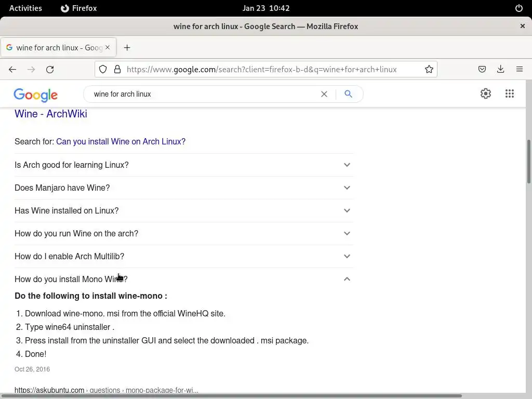The width and height of the screenshot is (532, 399).
Task: Open the Google apps grid icon
Action: 510,94
